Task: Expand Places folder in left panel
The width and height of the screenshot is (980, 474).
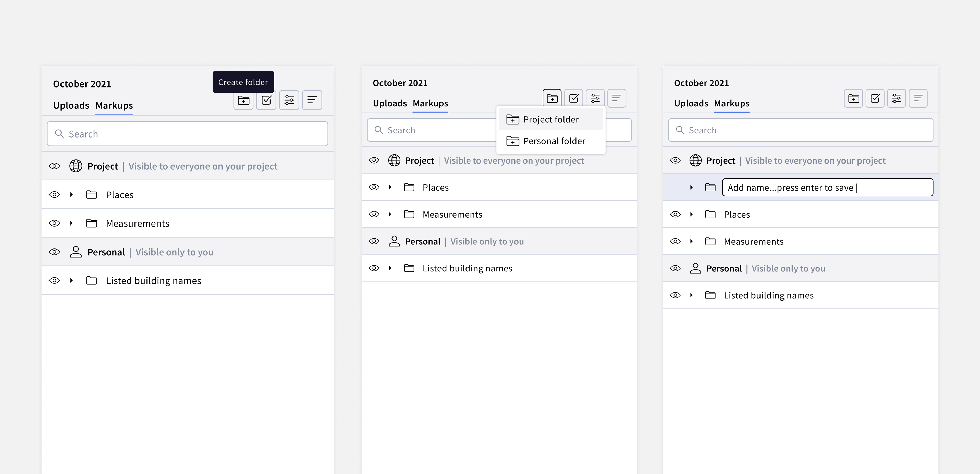Action: pos(71,195)
